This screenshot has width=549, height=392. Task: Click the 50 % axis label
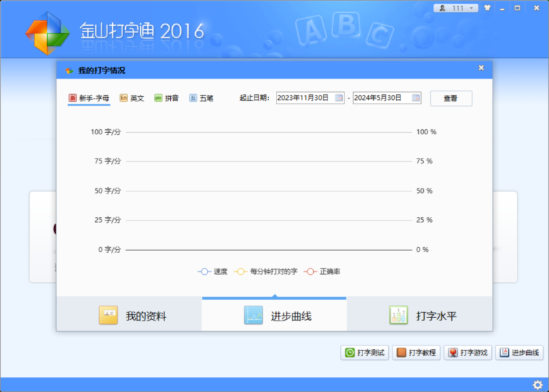[425, 191]
